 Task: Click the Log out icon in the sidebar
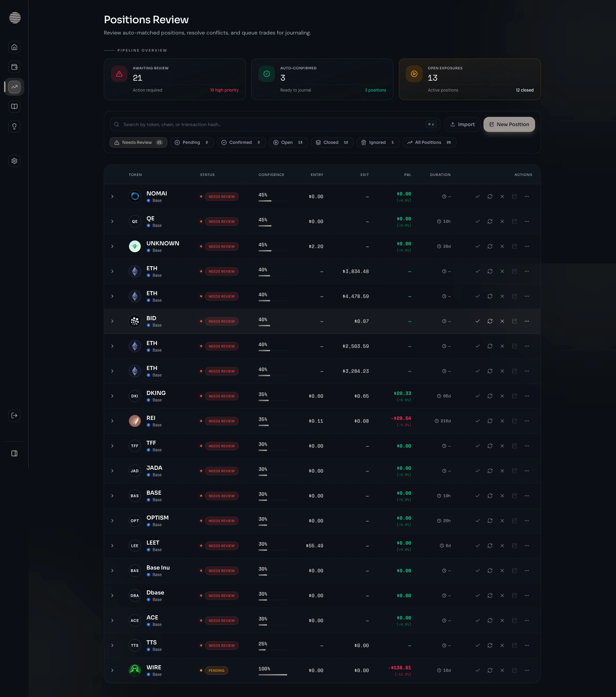(14, 415)
